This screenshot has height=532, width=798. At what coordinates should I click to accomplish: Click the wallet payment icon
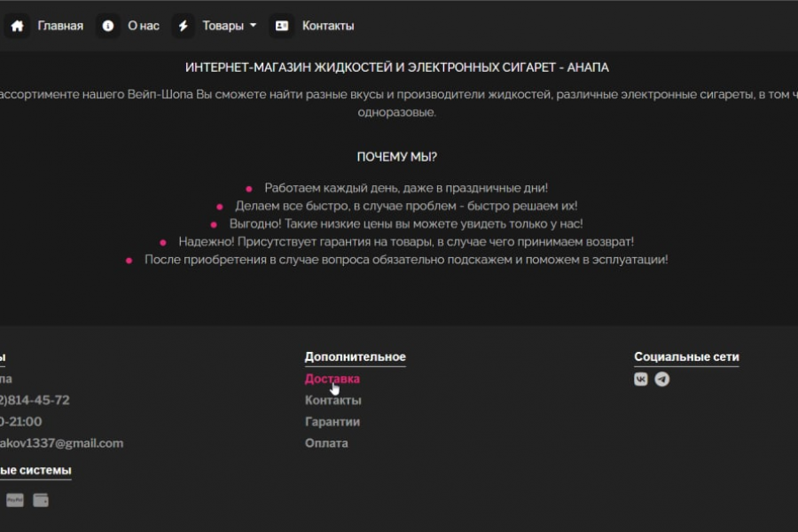pos(41,500)
